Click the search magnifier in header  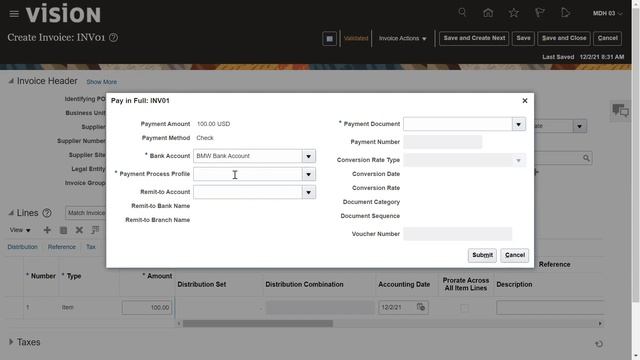pos(462,13)
